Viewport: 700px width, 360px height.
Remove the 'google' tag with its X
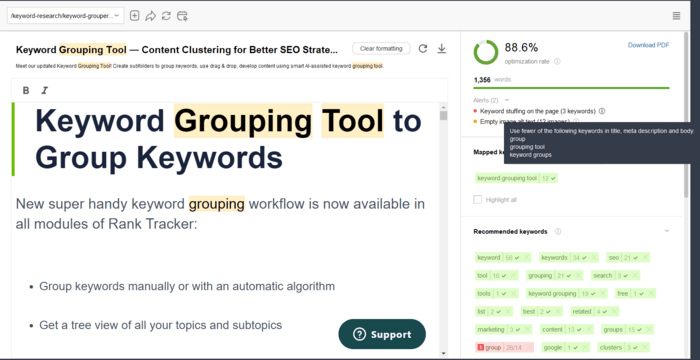(585, 347)
